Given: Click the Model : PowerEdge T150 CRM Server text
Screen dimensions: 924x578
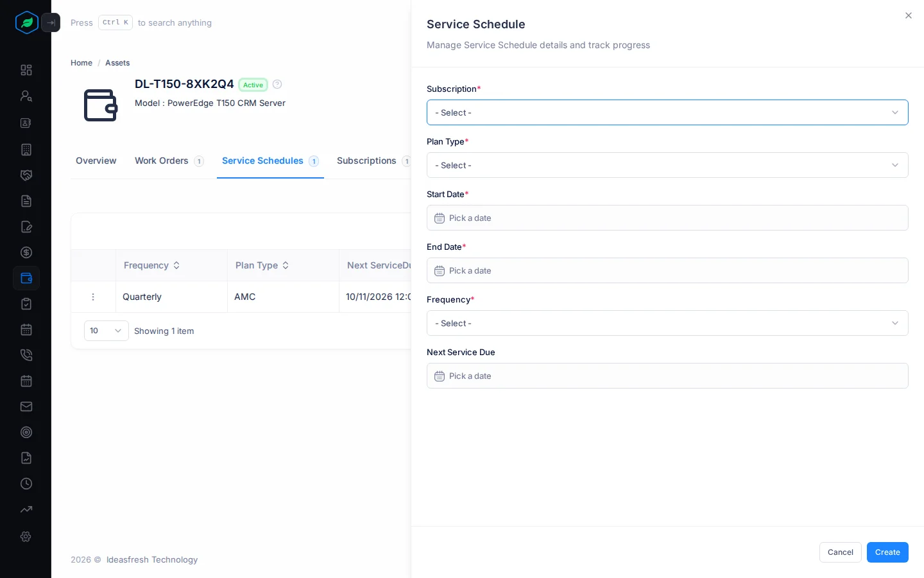Looking at the screenshot, I should 210,103.
